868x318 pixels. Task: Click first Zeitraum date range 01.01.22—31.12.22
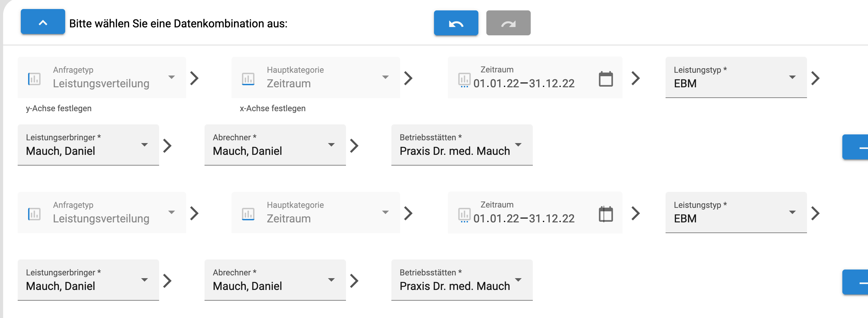(524, 83)
